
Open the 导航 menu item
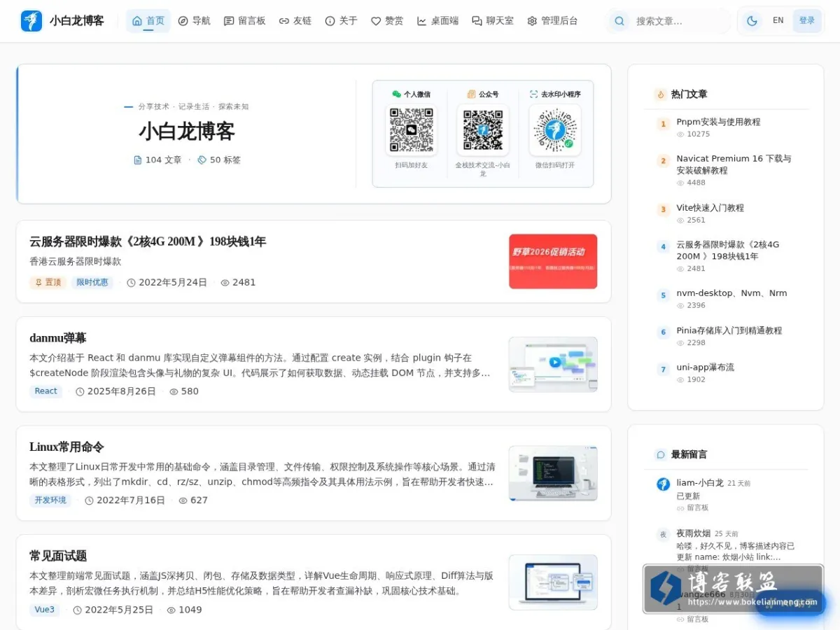click(x=194, y=21)
